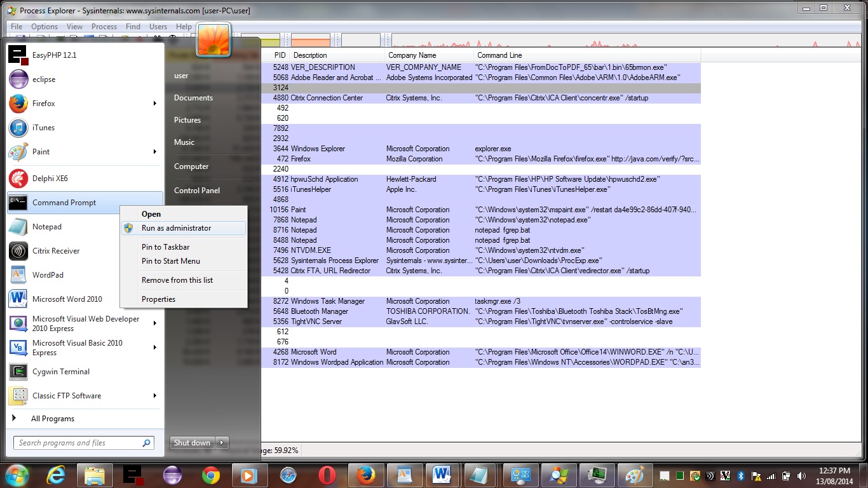Expand Classic FTP Software jump list arrow
Viewport: 868px width, 488px height.
tap(155, 396)
